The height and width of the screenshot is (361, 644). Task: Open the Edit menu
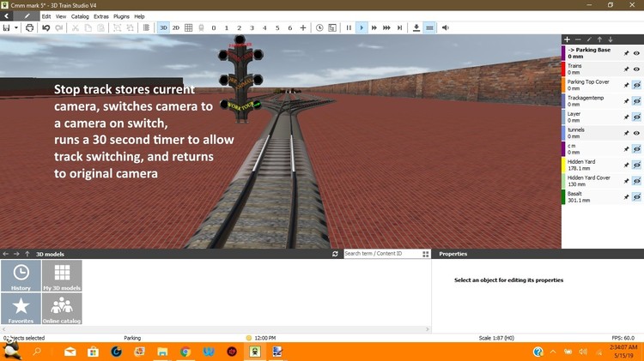pyautogui.click(x=46, y=16)
